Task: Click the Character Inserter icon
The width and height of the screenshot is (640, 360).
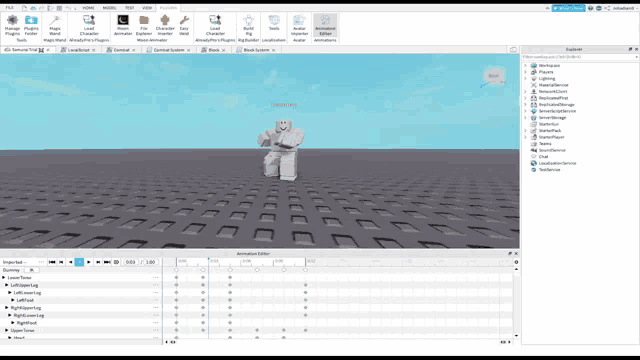Action: point(165,25)
